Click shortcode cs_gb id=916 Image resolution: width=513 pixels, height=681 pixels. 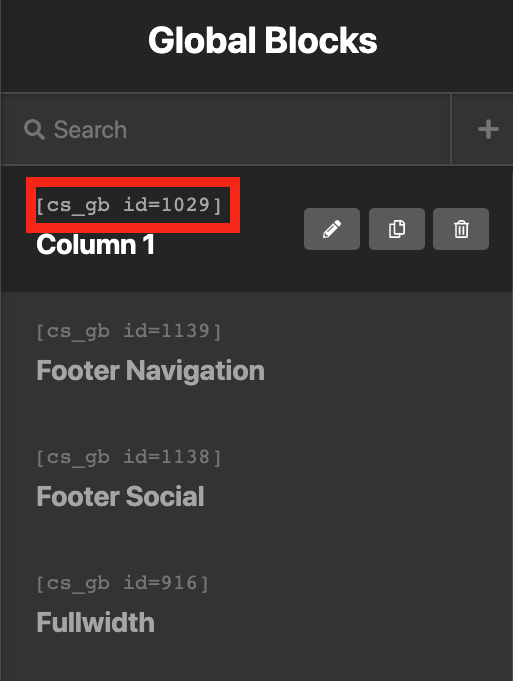coord(122,583)
